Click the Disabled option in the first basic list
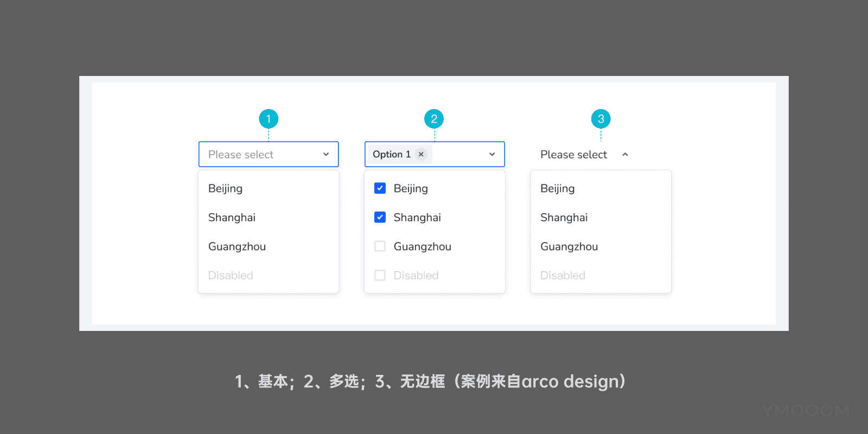Viewport: 868px width, 434px height. pyautogui.click(x=269, y=276)
